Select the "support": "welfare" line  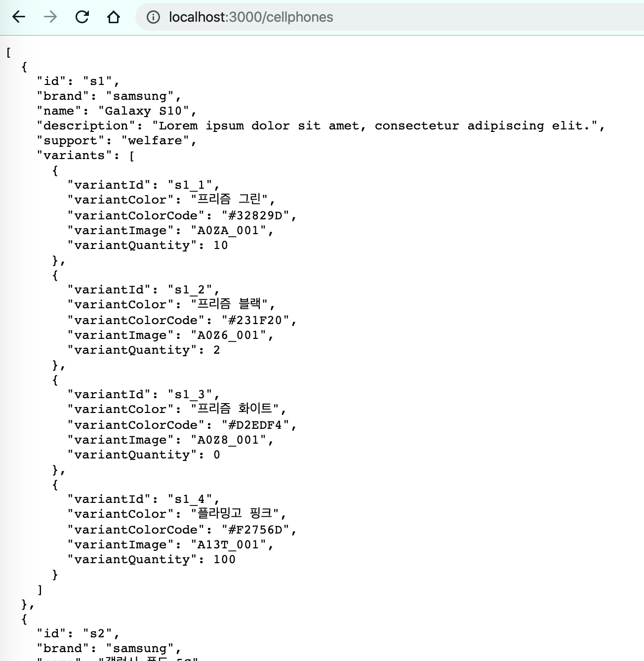click(x=117, y=140)
